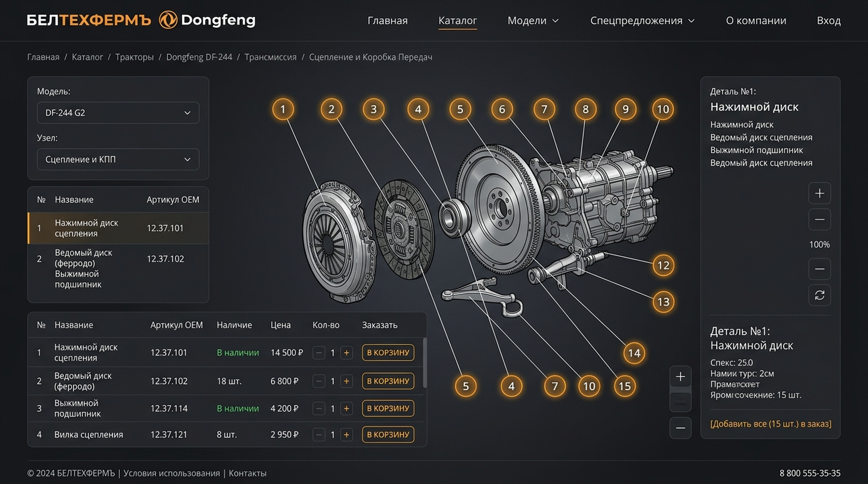
Task: Zoom in using plus beside the diagram
Action: coord(680,377)
